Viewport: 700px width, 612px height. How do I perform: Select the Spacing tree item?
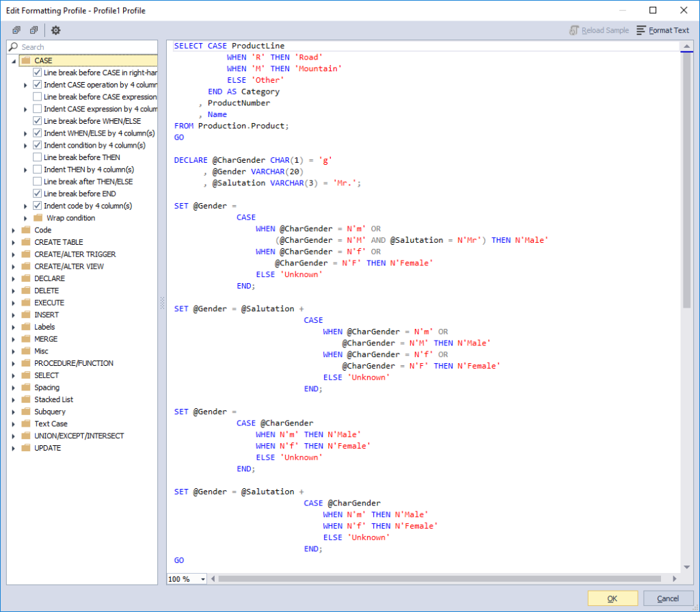[x=47, y=387]
